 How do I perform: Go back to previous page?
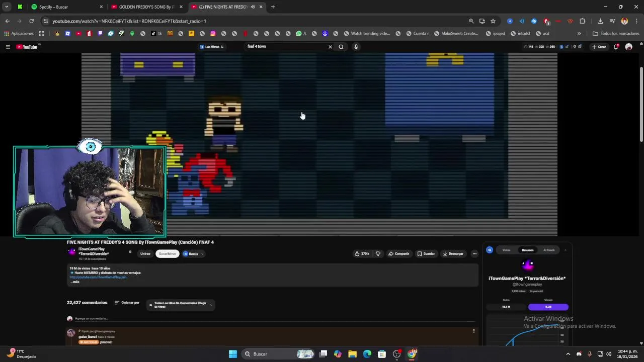click(x=7, y=21)
